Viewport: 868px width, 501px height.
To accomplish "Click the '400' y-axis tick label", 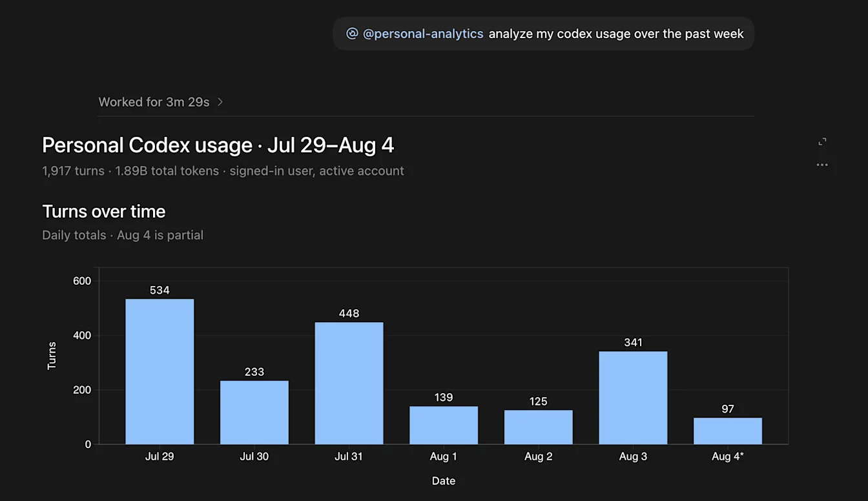I will point(82,336).
